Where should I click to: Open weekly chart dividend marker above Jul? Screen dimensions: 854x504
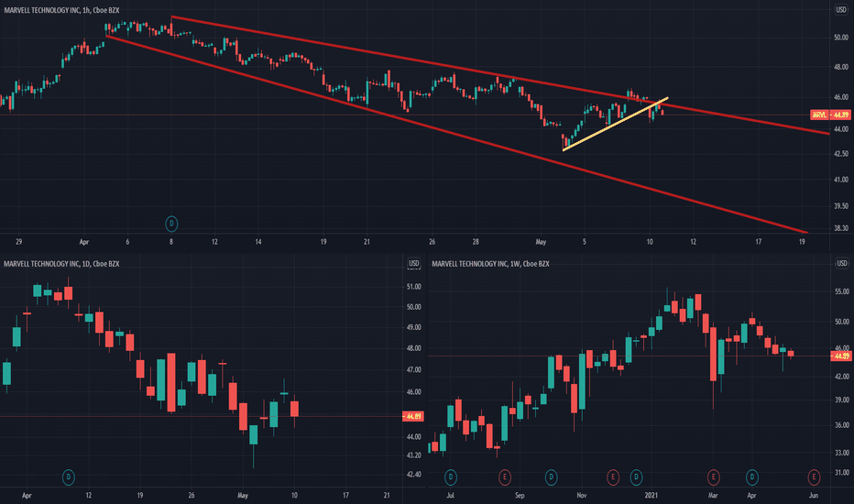click(x=451, y=477)
